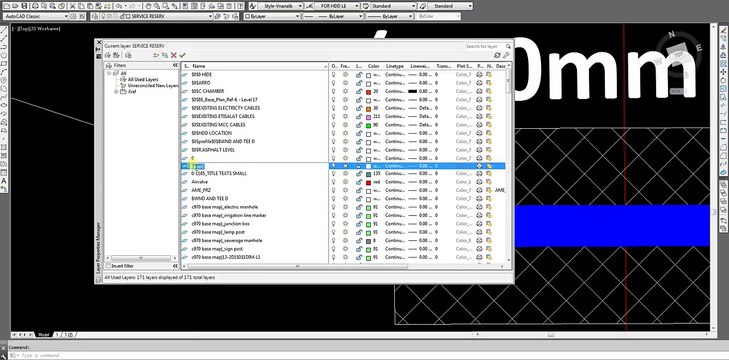This screenshot has width=729, height=360.
Task: Click New Layer icon in layer manager
Action: point(157,55)
